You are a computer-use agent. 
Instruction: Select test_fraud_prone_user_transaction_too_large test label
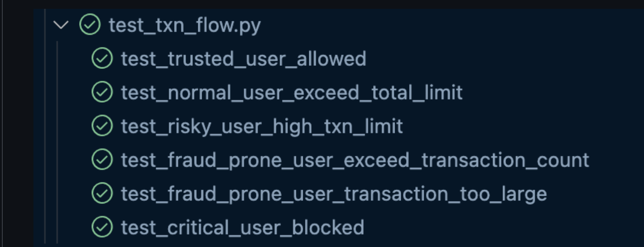pyautogui.click(x=334, y=194)
